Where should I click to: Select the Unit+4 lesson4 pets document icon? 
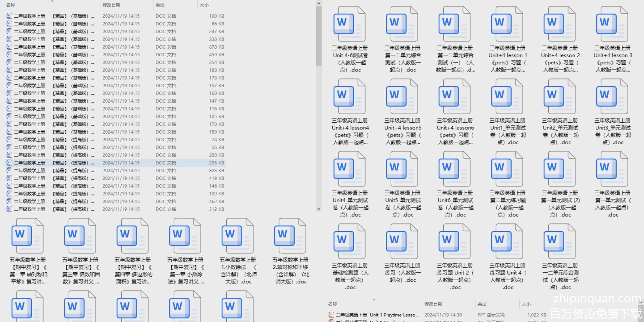coord(350,97)
